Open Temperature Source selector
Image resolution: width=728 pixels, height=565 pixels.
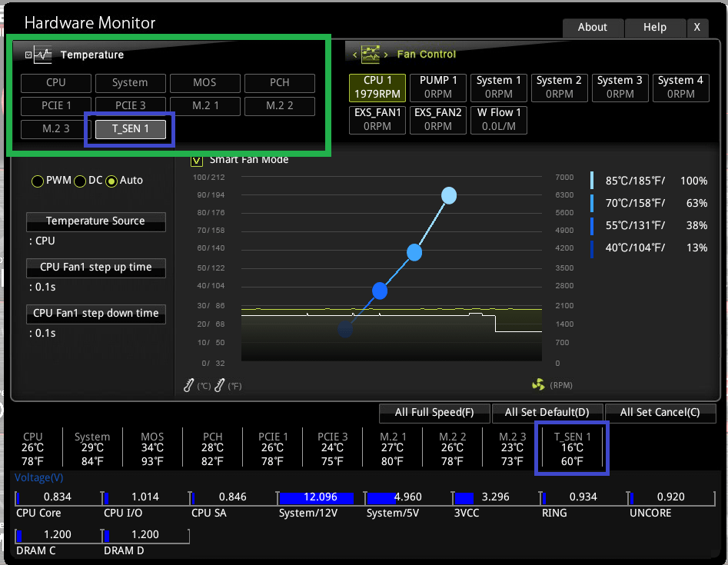coord(95,222)
